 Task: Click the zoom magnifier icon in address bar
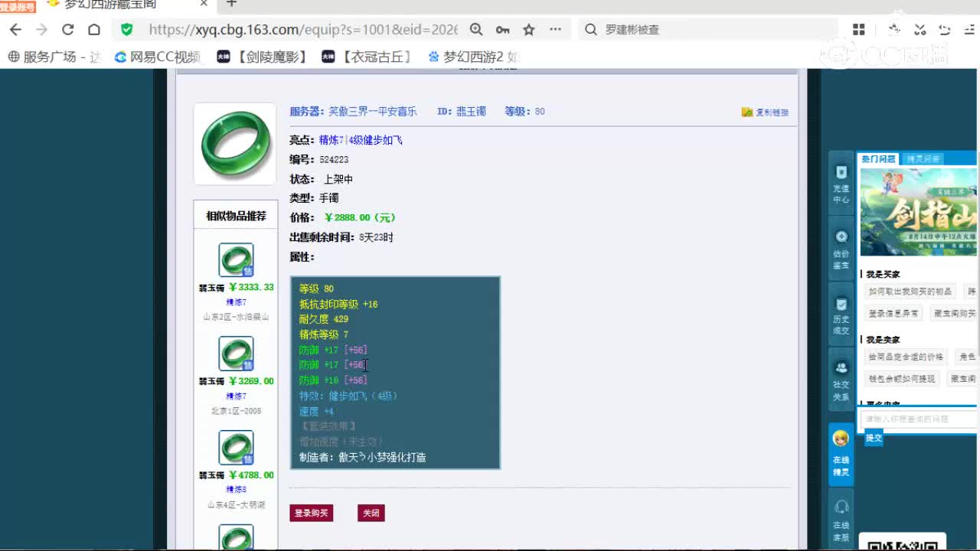click(x=476, y=30)
